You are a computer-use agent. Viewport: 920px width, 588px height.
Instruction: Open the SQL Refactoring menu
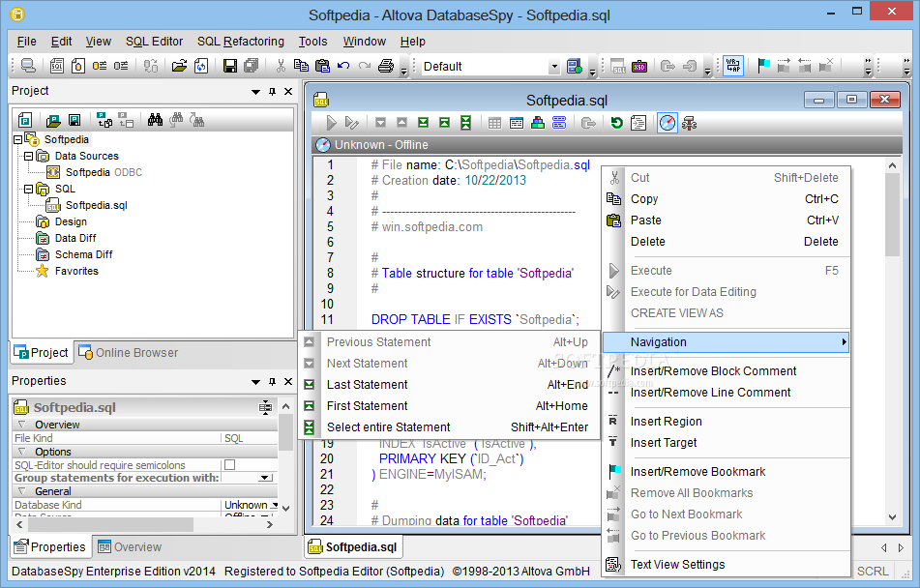241,41
